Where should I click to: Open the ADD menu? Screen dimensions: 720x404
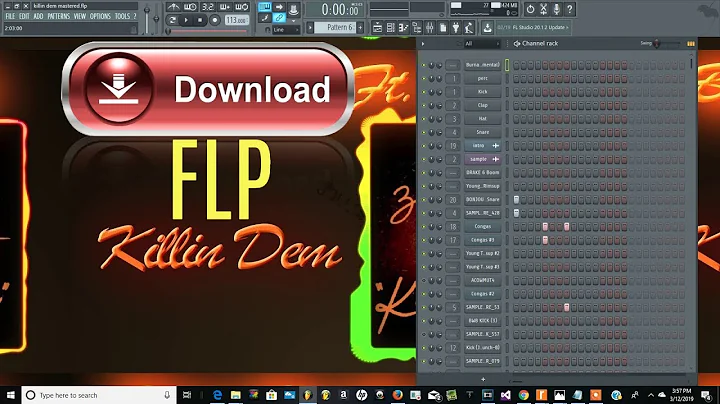pyautogui.click(x=38, y=16)
